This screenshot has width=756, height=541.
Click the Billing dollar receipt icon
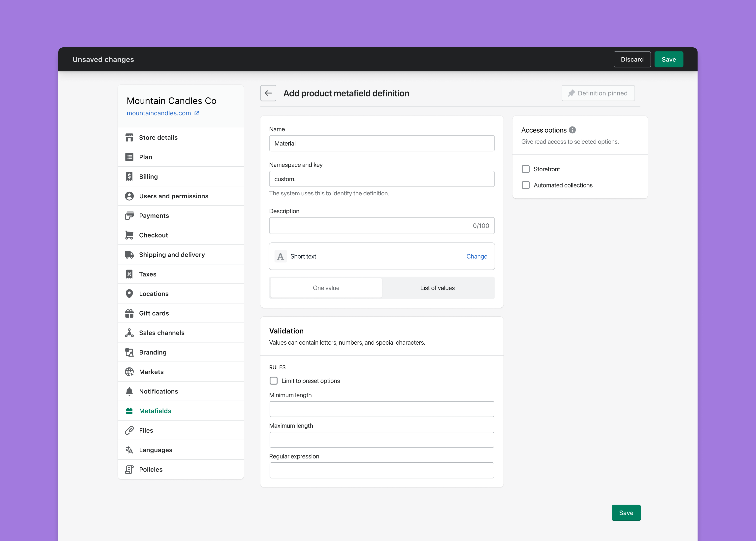coord(129,177)
